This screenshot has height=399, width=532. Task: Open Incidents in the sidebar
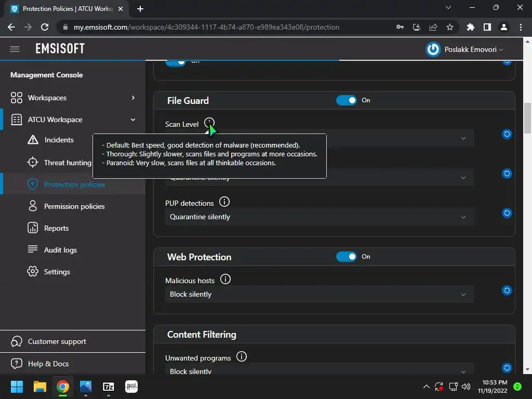pos(59,140)
